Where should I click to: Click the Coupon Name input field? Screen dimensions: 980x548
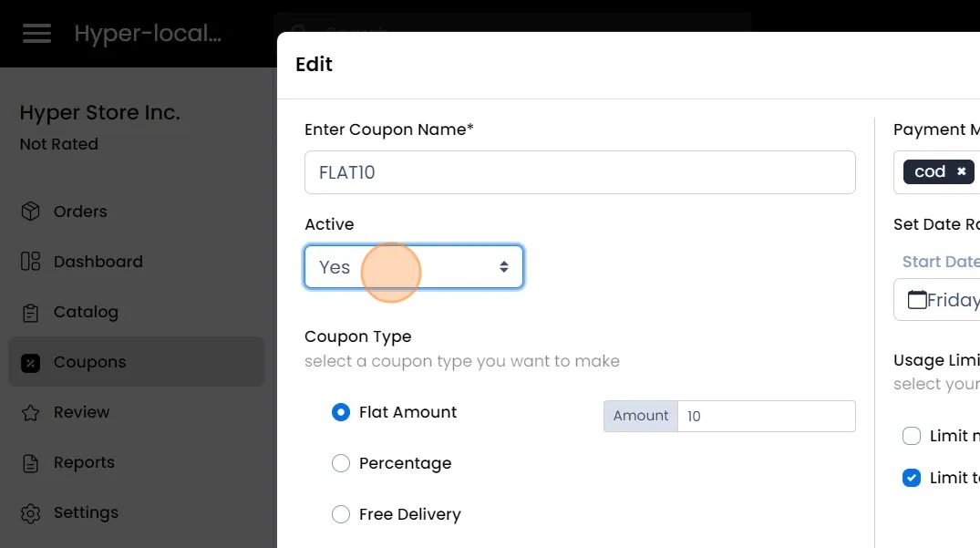click(580, 172)
